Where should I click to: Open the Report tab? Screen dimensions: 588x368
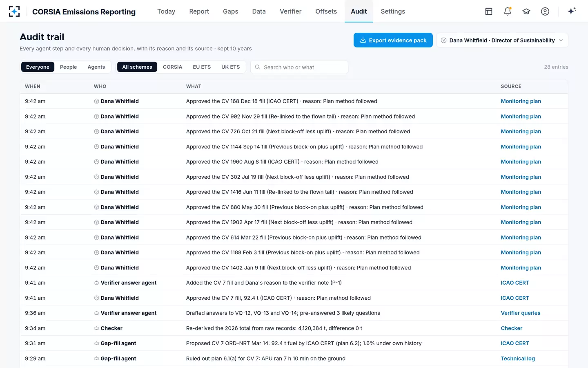tap(199, 11)
